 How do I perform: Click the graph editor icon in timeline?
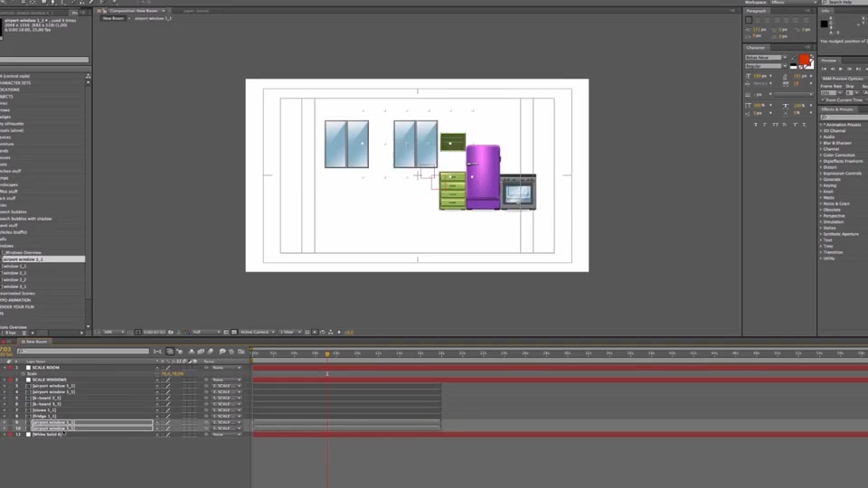click(241, 352)
